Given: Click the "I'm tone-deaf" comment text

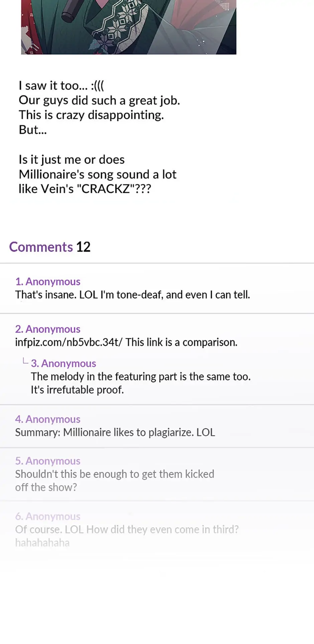Looking at the screenshot, I should 132,295.
